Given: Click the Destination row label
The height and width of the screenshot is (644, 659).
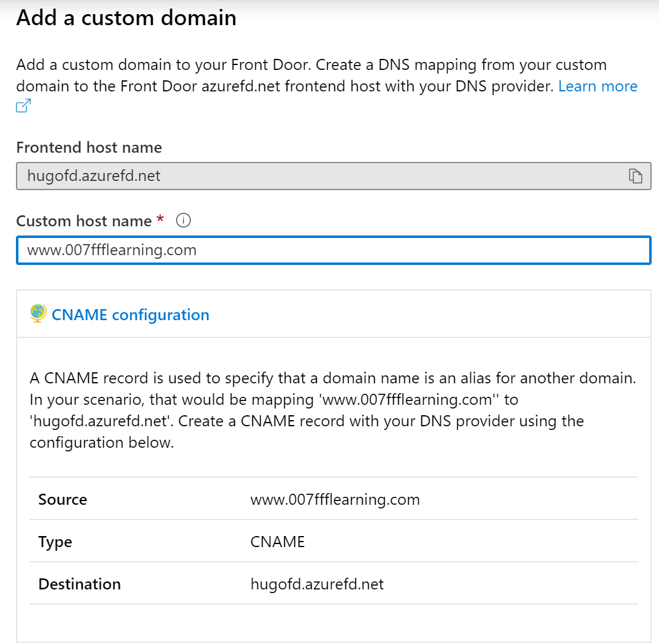Looking at the screenshot, I should [x=79, y=584].
